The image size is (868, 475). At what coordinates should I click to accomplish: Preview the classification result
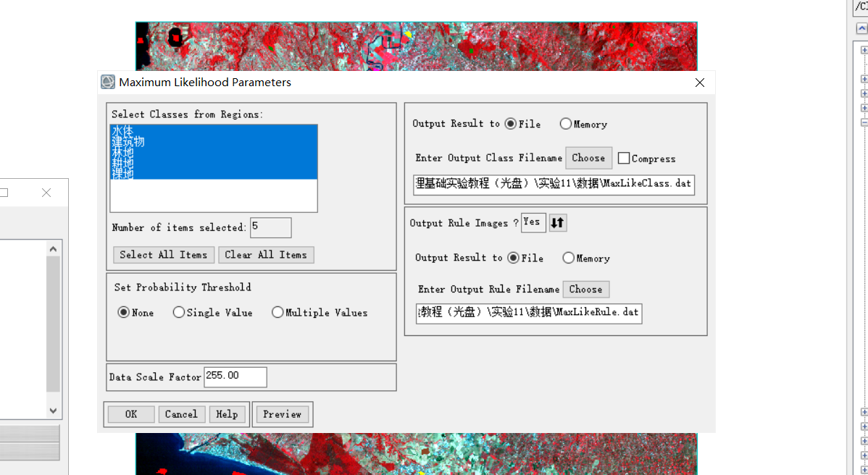(x=283, y=414)
